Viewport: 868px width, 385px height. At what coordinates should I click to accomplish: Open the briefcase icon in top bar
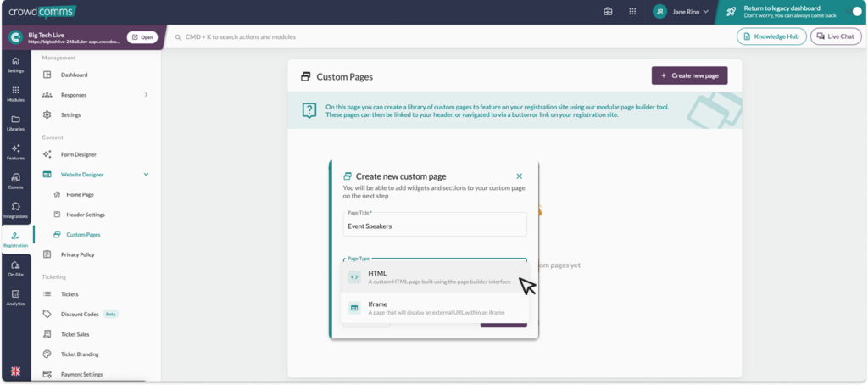click(608, 12)
